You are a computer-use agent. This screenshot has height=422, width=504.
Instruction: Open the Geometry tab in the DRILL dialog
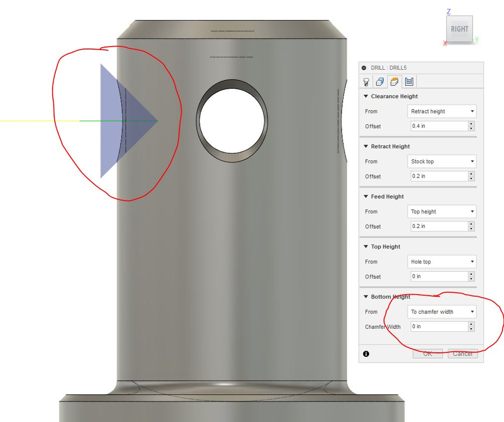(379, 81)
